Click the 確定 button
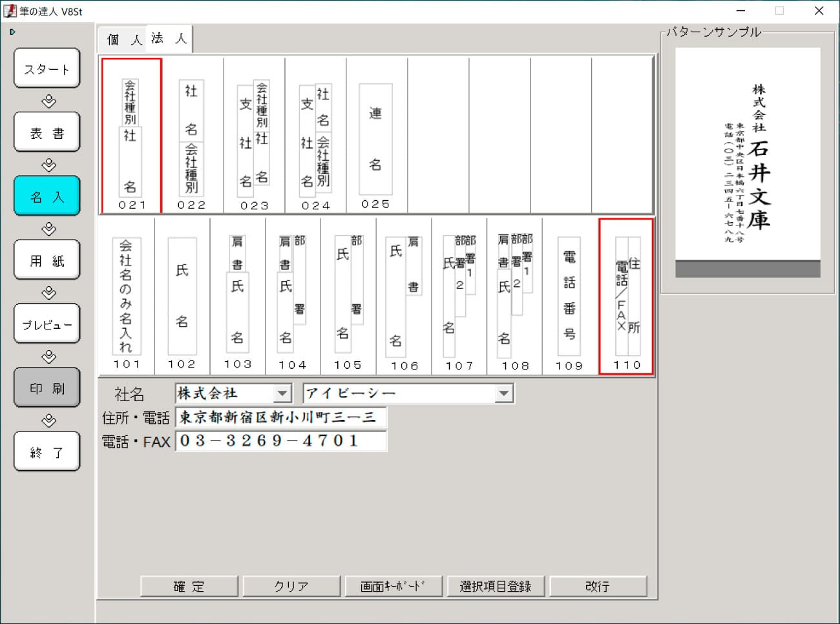The image size is (840, 624). [189, 586]
